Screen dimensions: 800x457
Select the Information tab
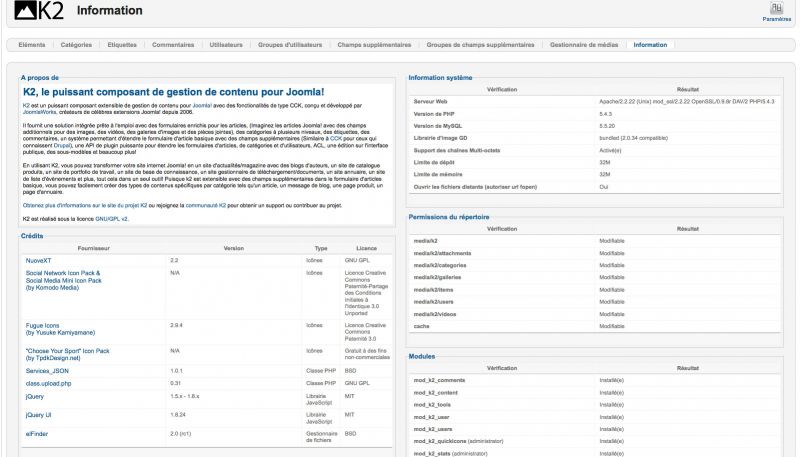coord(650,45)
